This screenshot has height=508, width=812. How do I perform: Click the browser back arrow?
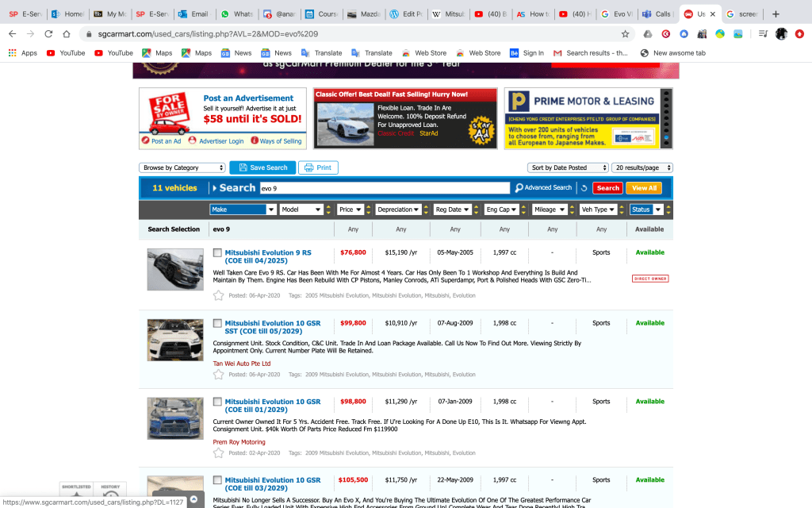tap(12, 34)
